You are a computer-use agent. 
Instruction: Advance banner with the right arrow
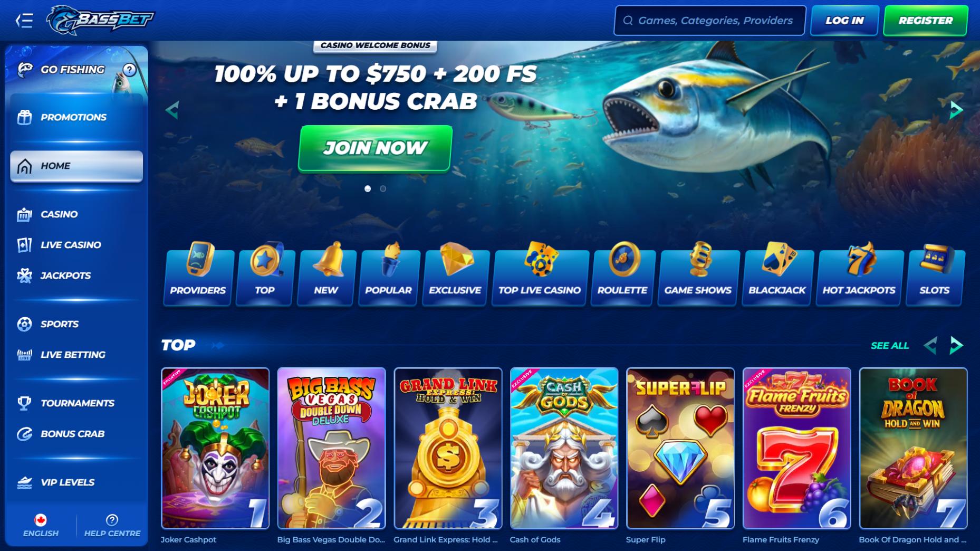click(x=956, y=110)
